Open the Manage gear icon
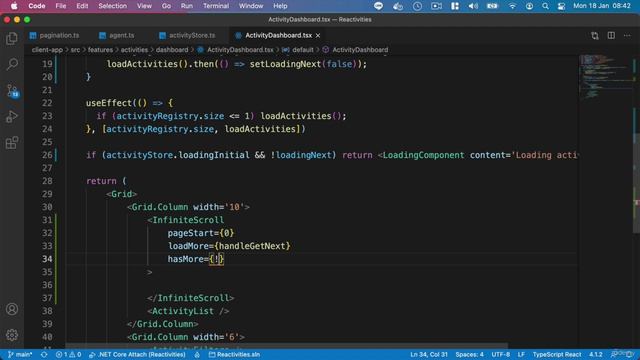 12,335
